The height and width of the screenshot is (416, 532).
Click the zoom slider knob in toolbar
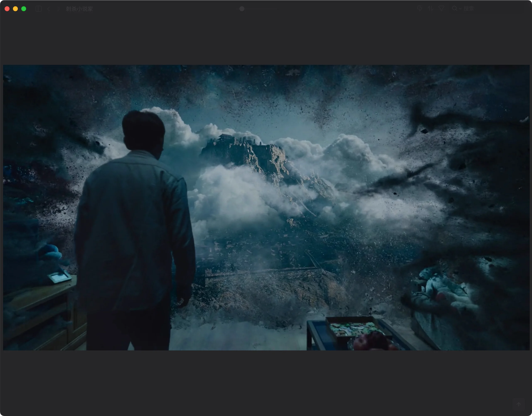[242, 9]
